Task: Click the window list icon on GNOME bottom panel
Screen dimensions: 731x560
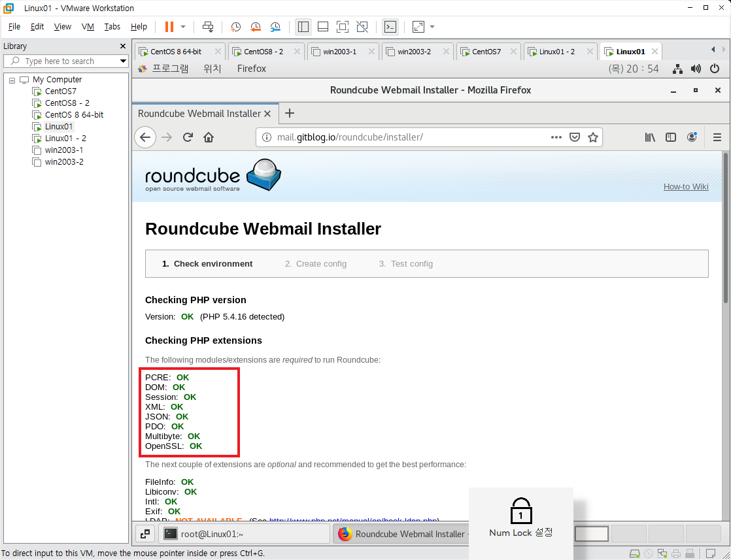Action: (145, 534)
